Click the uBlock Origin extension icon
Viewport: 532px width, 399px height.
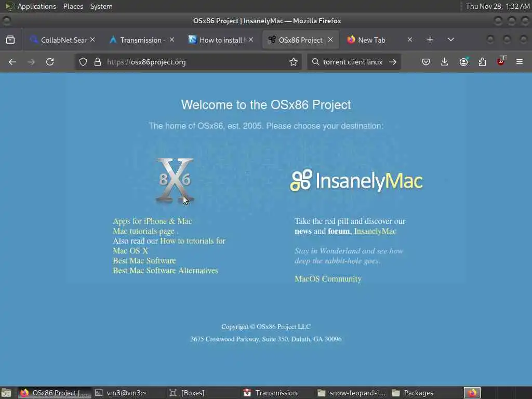coord(501,61)
